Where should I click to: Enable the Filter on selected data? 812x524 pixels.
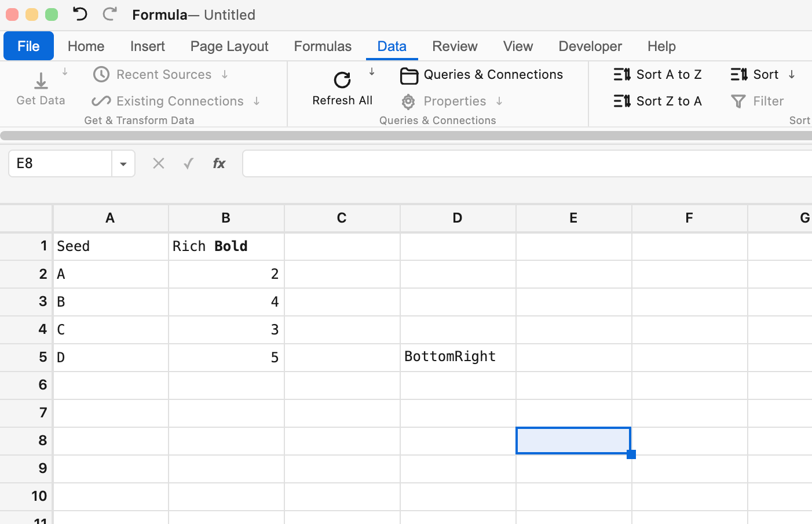point(758,101)
